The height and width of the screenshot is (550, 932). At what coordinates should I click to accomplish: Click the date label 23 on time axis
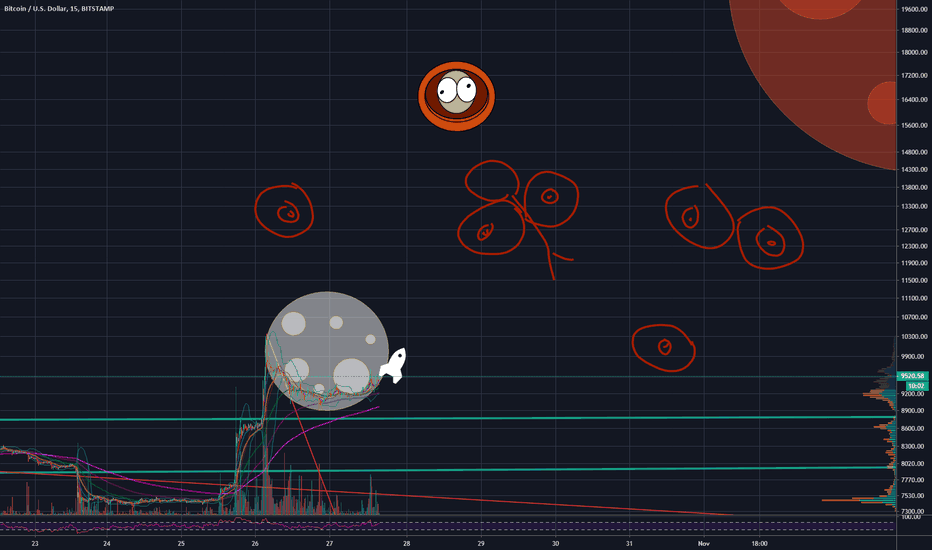point(35,543)
